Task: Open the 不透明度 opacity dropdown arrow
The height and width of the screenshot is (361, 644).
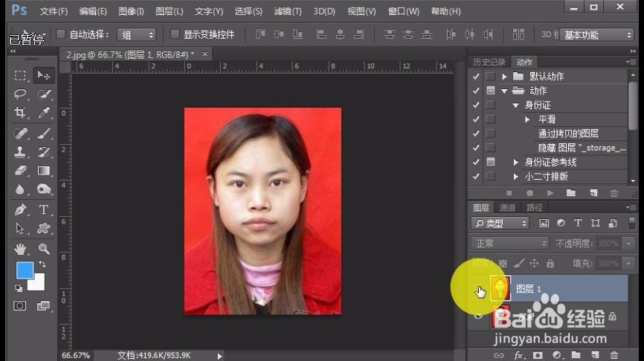Action: pos(628,244)
